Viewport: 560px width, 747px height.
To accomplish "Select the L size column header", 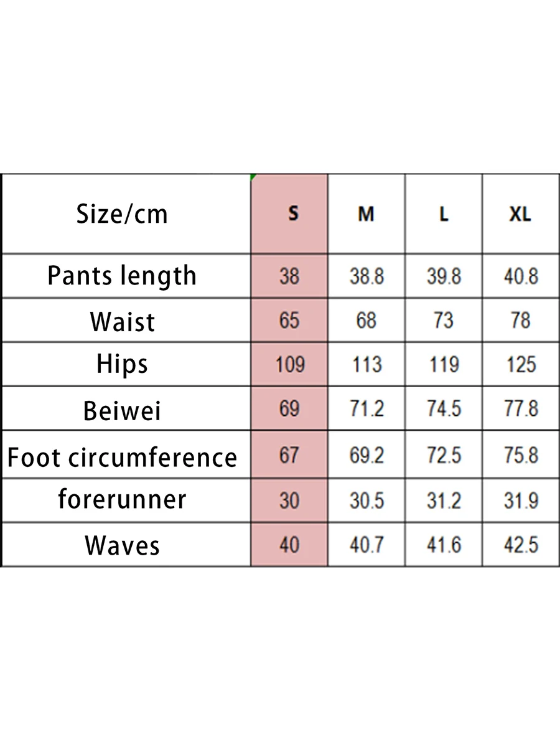I will pyautogui.click(x=444, y=214).
